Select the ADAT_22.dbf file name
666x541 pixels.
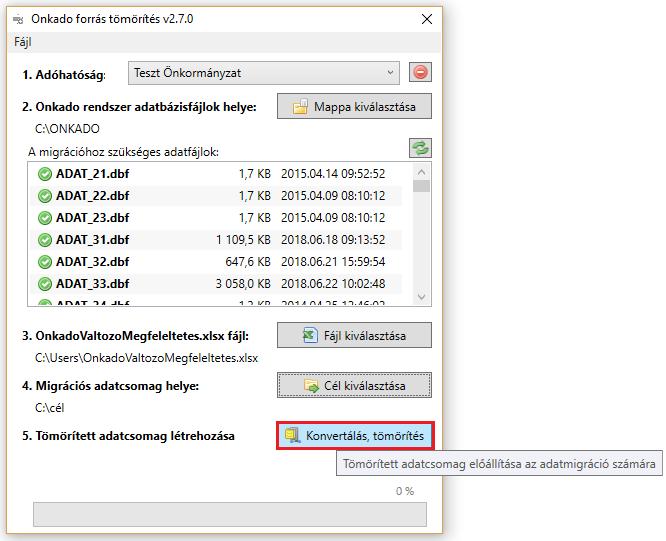(93, 196)
